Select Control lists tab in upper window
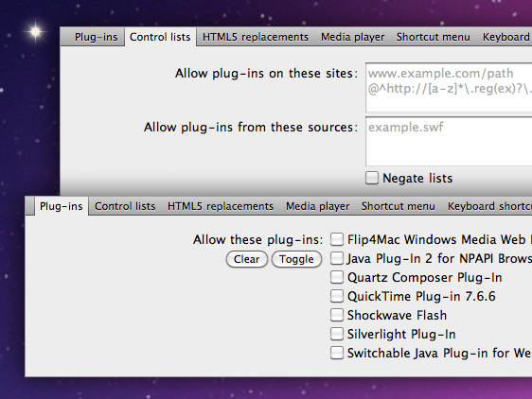Image resolution: width=532 pixels, height=399 pixels. pyautogui.click(x=160, y=37)
